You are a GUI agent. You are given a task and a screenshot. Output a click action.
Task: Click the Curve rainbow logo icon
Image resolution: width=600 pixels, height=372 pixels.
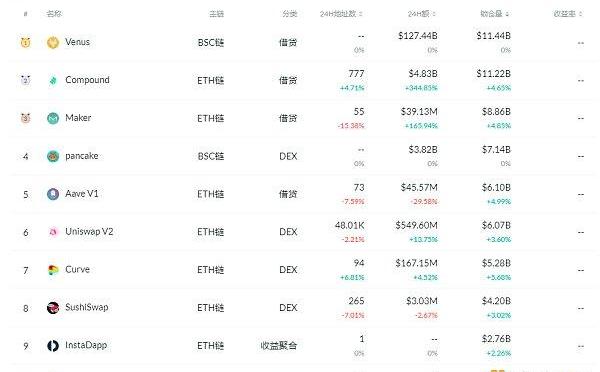(x=53, y=270)
